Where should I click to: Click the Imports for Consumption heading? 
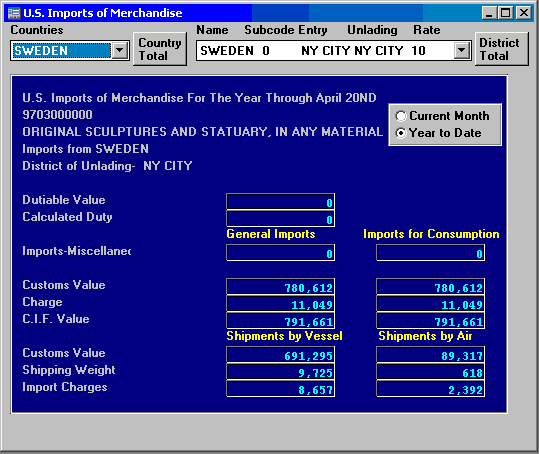[x=431, y=234]
